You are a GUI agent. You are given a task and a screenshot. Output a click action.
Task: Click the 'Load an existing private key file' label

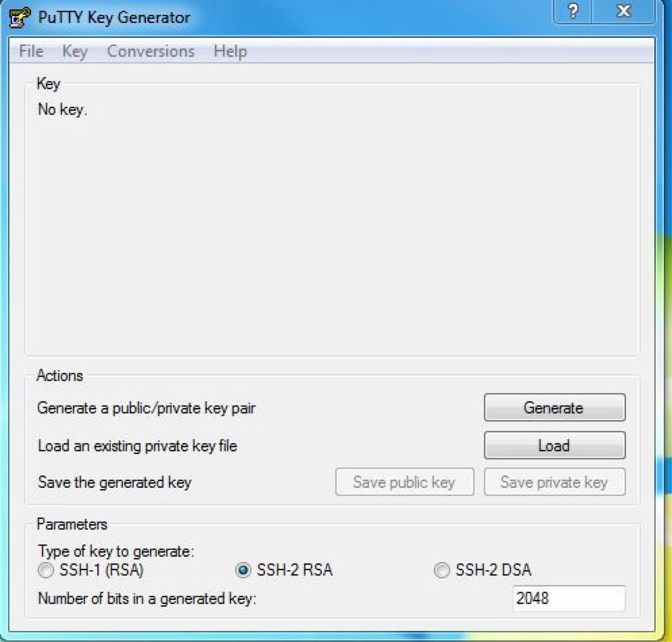137,446
